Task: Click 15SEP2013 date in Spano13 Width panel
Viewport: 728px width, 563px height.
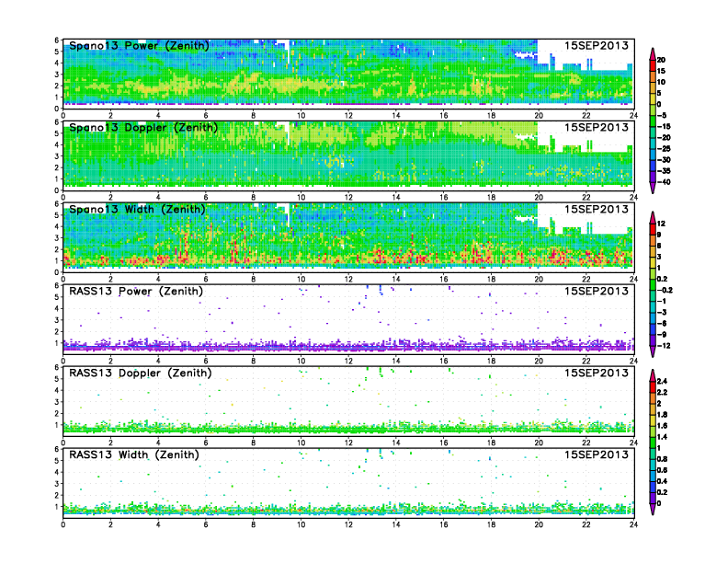Action: [597, 209]
